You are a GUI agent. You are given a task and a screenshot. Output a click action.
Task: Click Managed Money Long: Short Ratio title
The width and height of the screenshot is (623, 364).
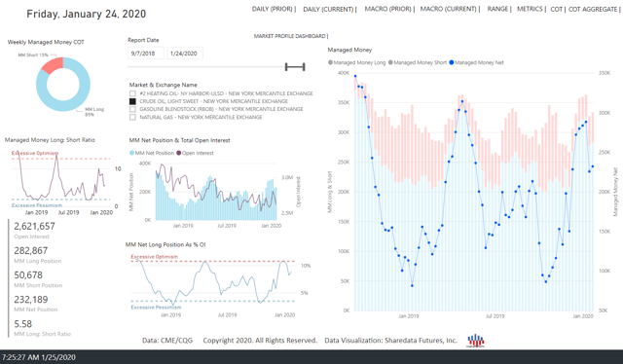pos(50,140)
